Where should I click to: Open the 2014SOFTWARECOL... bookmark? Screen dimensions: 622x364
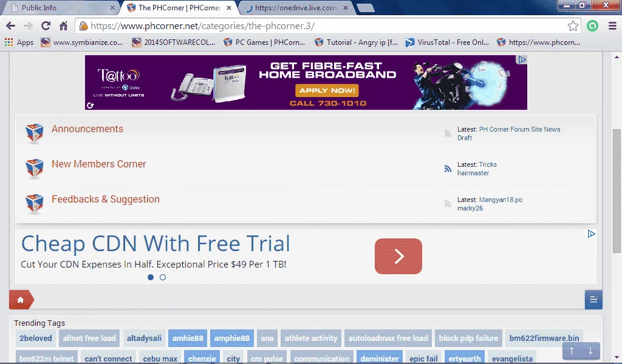tap(173, 42)
